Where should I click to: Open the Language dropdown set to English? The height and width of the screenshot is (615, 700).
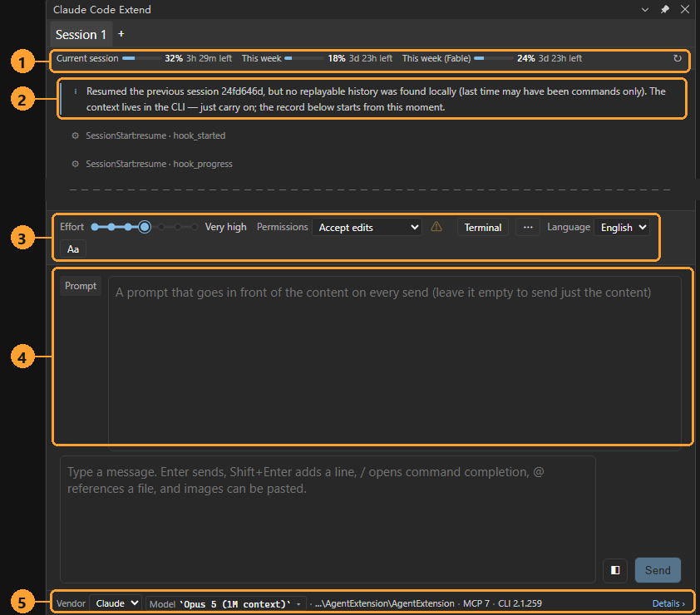coord(622,227)
